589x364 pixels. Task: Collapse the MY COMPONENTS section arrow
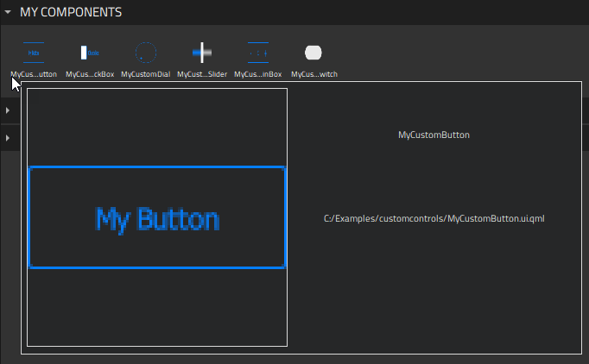[x=8, y=13]
